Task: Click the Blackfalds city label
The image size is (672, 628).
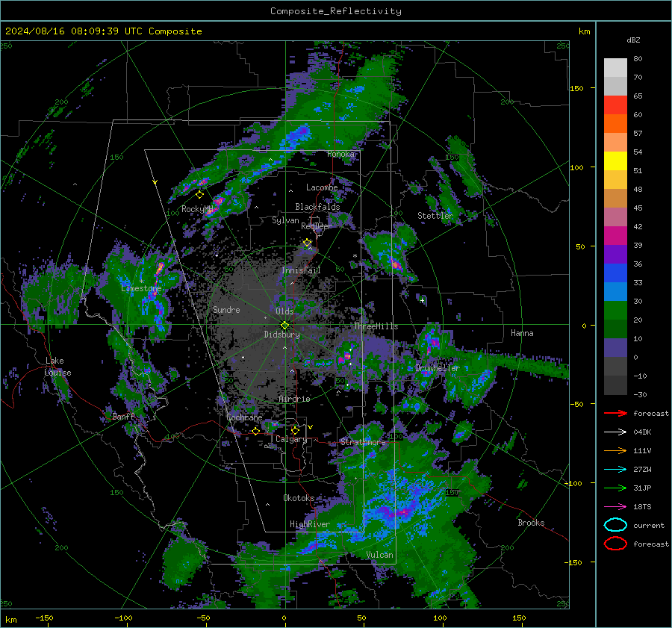Action: pos(317,207)
